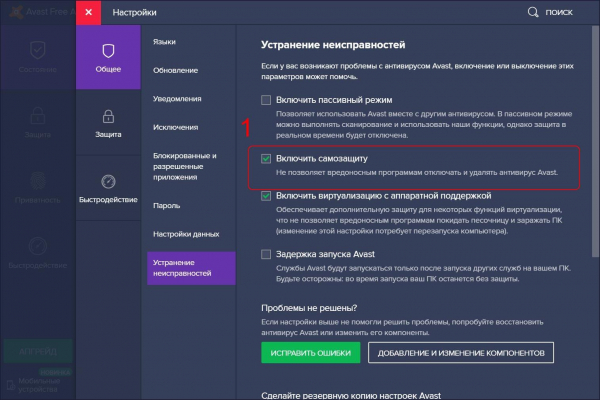
Task: Close the settings panel with the red X
Action: pyautogui.click(x=88, y=12)
